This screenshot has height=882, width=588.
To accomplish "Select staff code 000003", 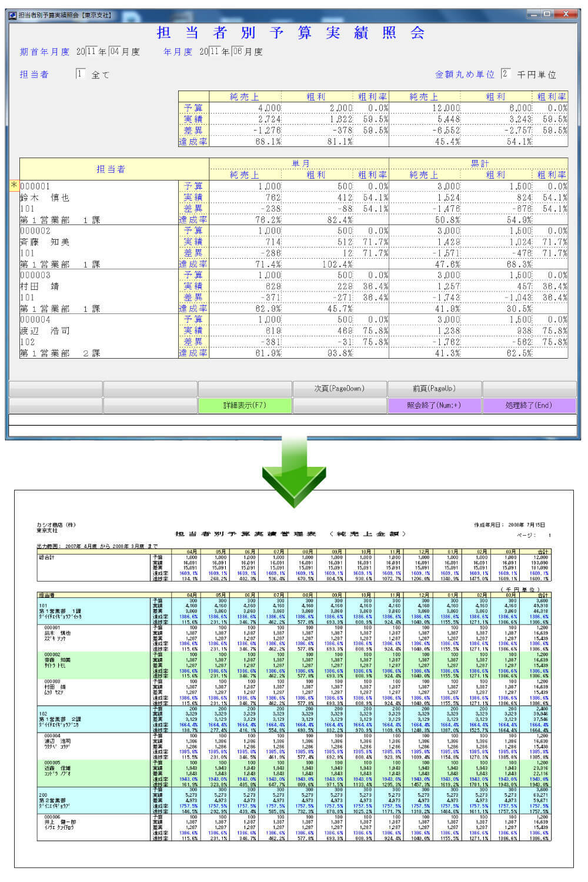I will pyautogui.click(x=35, y=275).
